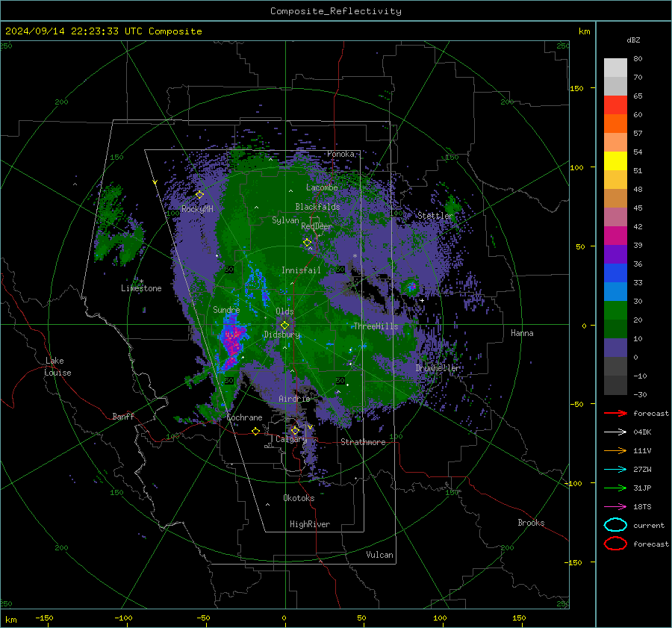Viewport: 672px width, 628px height.
Task: Click the 'Ponoka' city label
Action: (340, 154)
